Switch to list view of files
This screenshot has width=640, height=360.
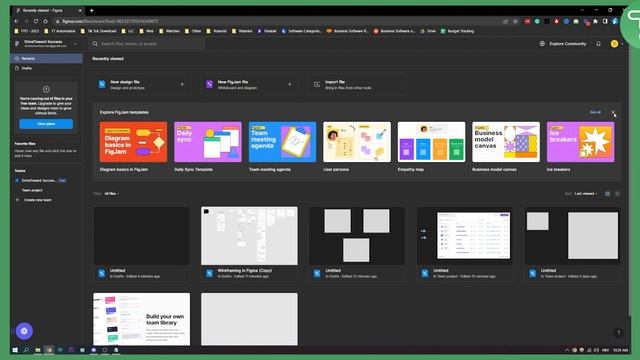coord(617,194)
